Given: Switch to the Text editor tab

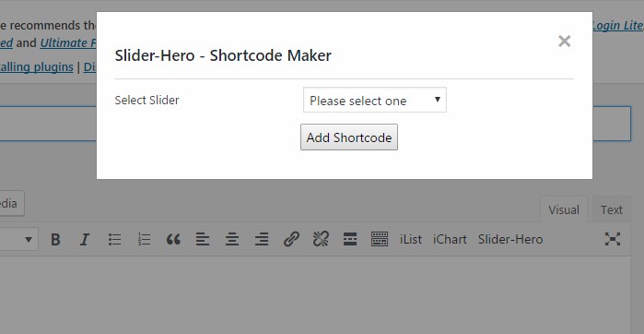Looking at the screenshot, I should [x=611, y=209].
